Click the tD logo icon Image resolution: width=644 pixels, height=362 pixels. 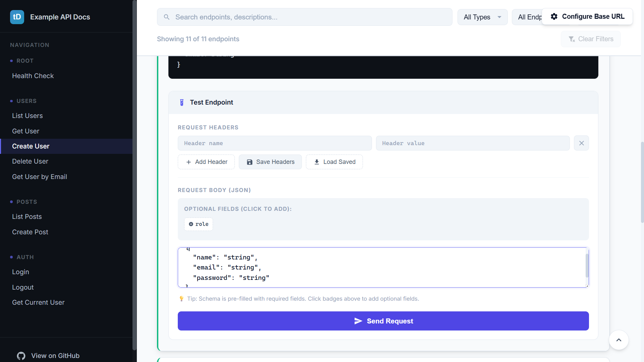(x=17, y=17)
